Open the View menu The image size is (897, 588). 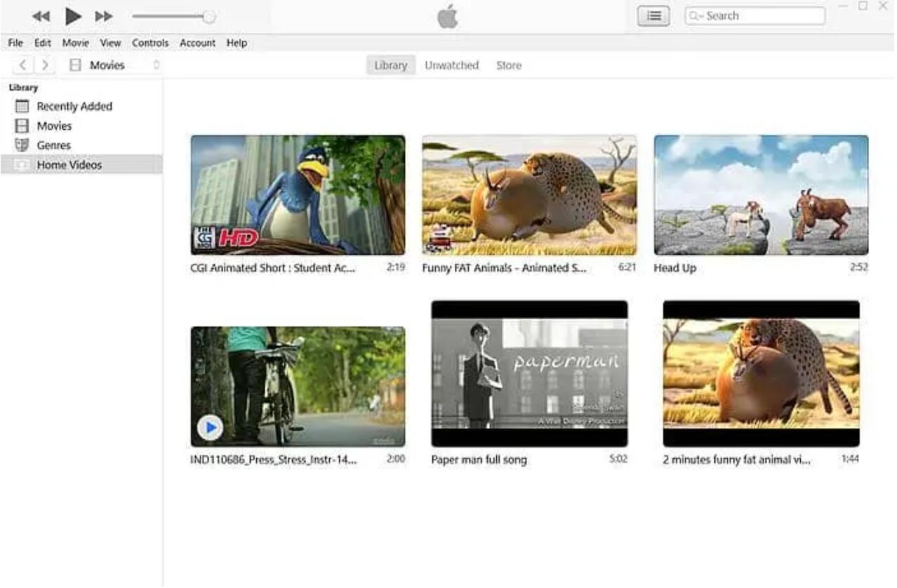(110, 43)
